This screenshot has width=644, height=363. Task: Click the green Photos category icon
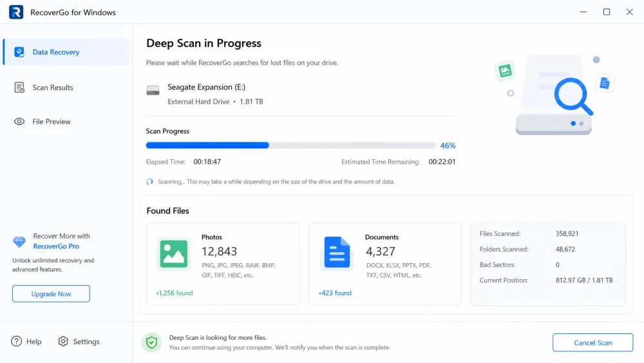click(x=173, y=253)
